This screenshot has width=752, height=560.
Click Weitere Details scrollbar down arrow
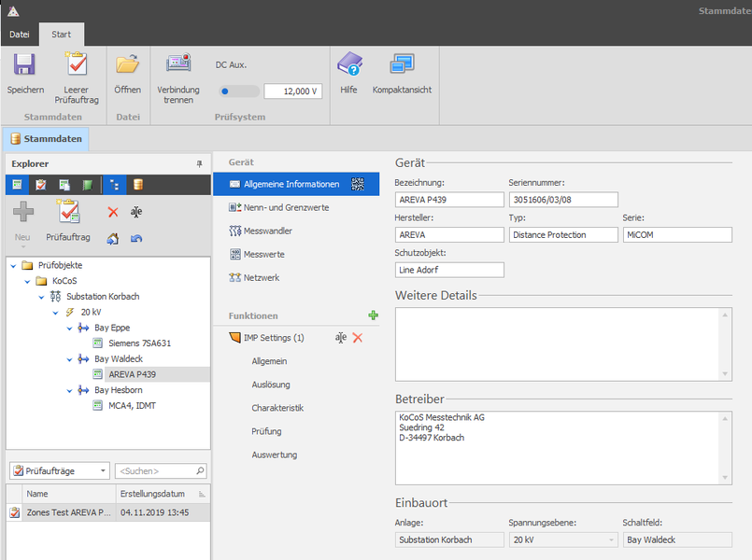725,374
